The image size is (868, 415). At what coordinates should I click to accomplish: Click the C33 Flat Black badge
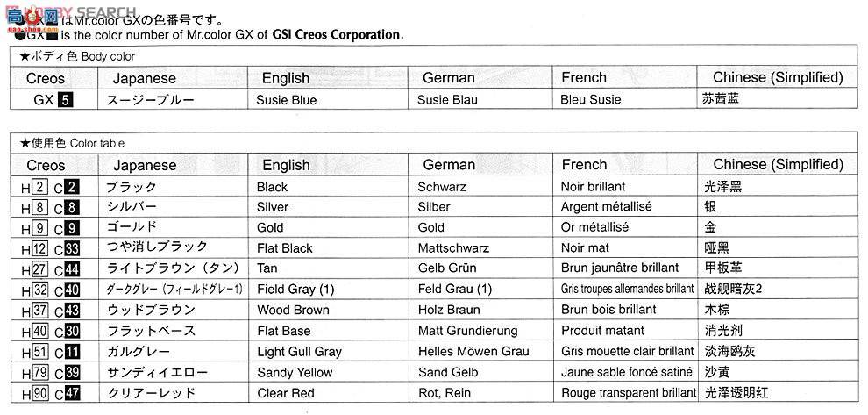tap(72, 249)
